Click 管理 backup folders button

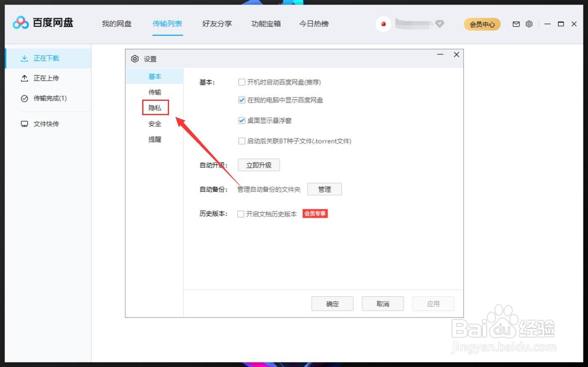(324, 190)
